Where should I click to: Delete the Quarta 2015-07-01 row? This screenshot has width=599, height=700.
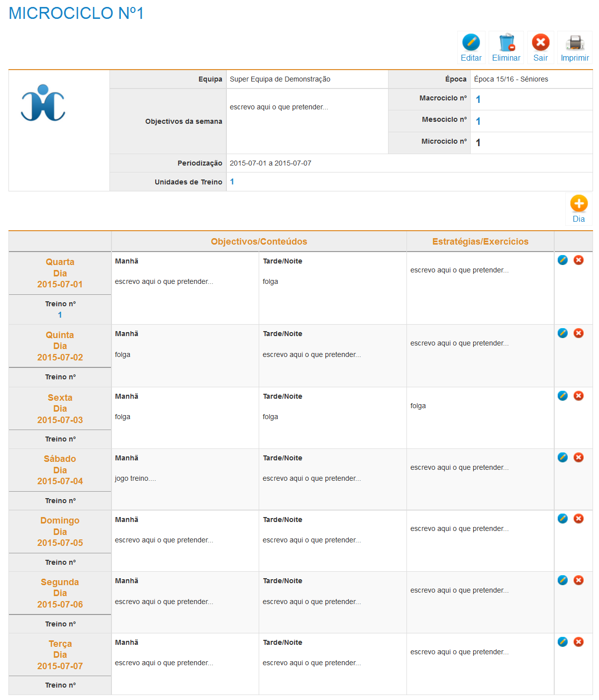(579, 260)
